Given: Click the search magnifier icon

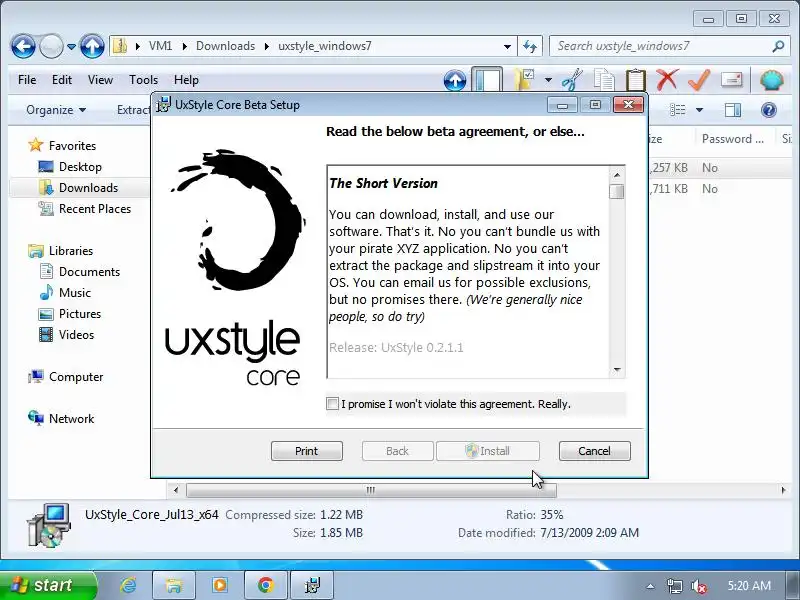Looking at the screenshot, I should [778, 46].
